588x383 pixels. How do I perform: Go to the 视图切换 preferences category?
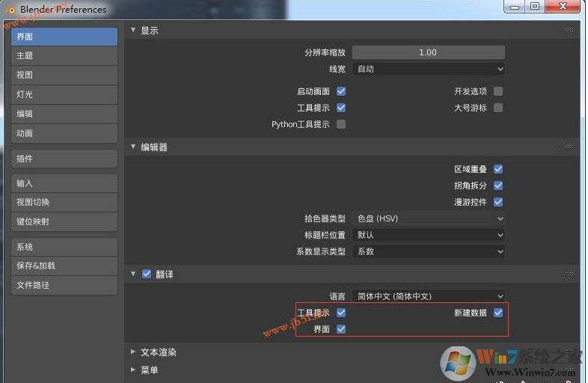[64, 202]
